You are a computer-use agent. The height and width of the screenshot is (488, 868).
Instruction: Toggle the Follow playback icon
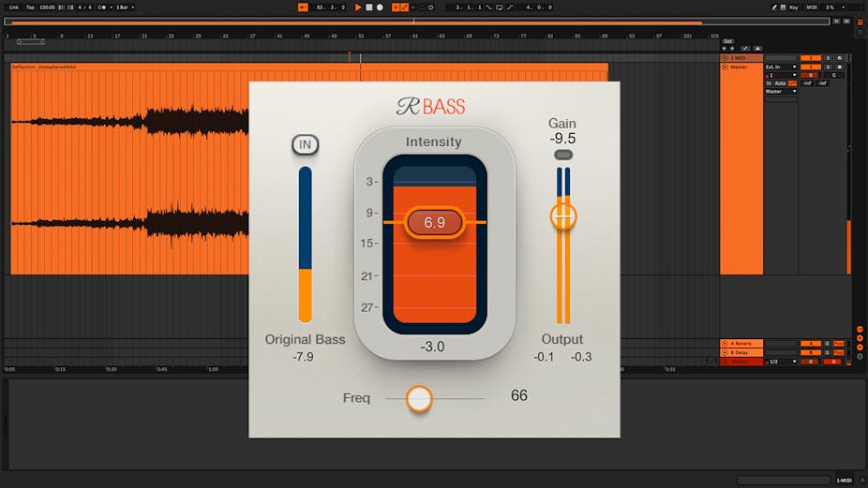pos(303,7)
